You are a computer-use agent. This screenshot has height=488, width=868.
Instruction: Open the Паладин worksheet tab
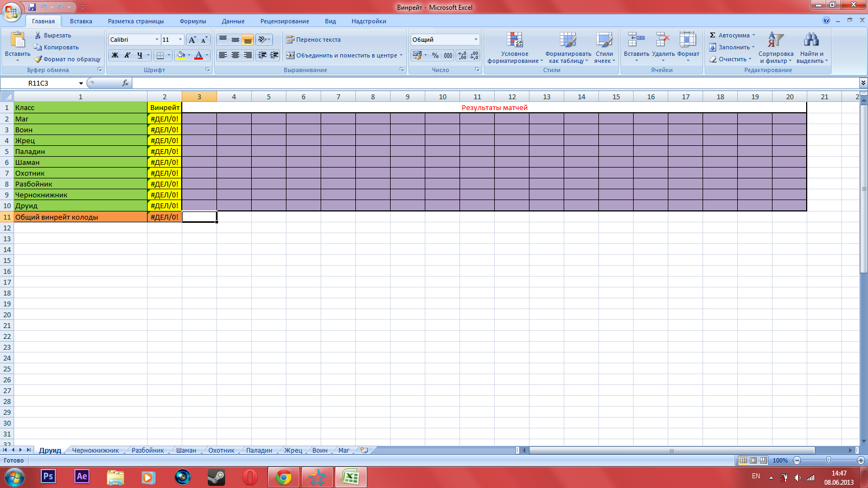tap(259, 451)
